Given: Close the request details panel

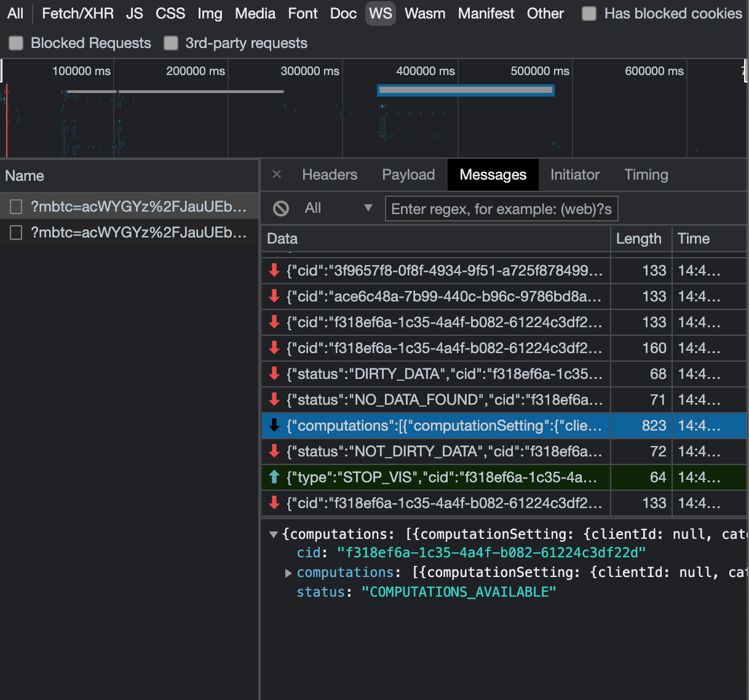Looking at the screenshot, I should [x=277, y=175].
